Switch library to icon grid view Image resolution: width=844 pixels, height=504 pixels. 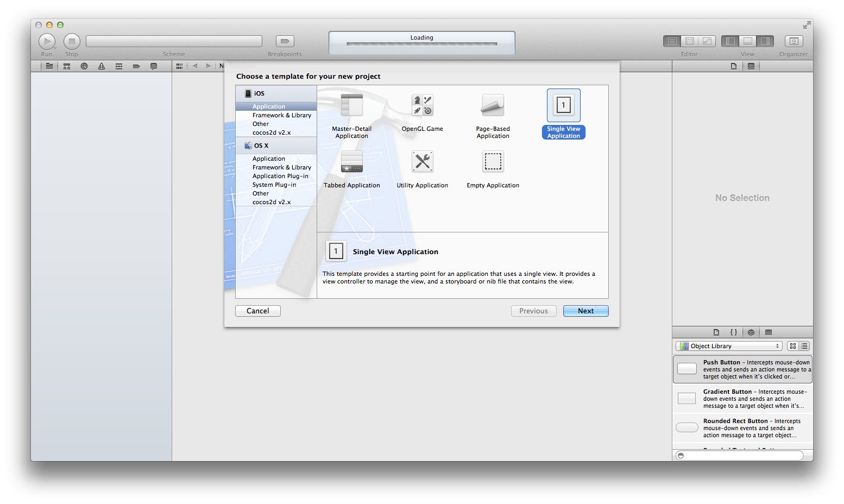tap(793, 346)
